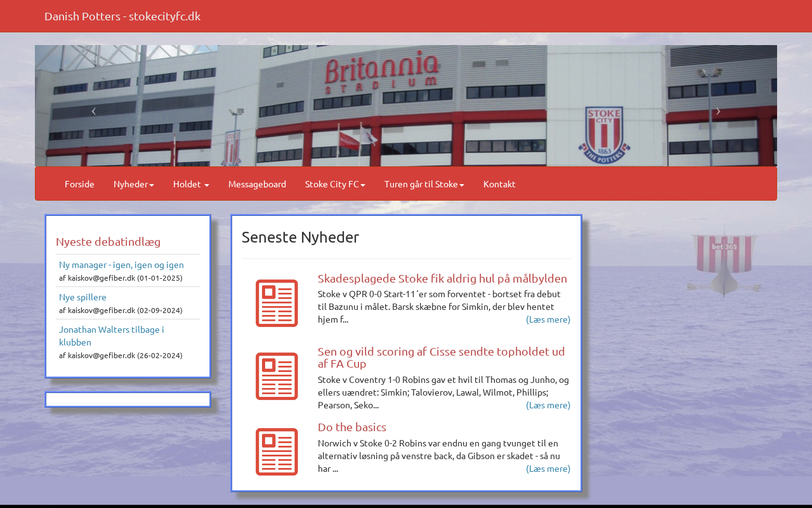812x508 pixels.
Task: Click the Norwich v Stoke 0-2 summary text
Action: click(x=439, y=456)
